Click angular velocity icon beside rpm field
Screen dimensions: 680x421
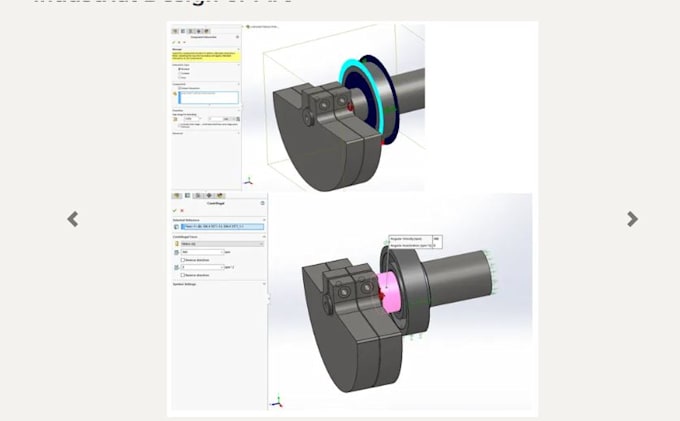coord(177,252)
